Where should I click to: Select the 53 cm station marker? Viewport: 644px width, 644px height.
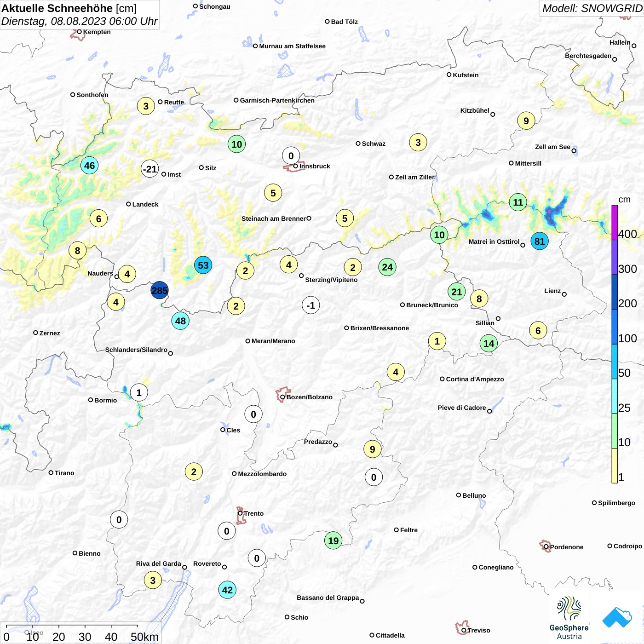coord(203,265)
